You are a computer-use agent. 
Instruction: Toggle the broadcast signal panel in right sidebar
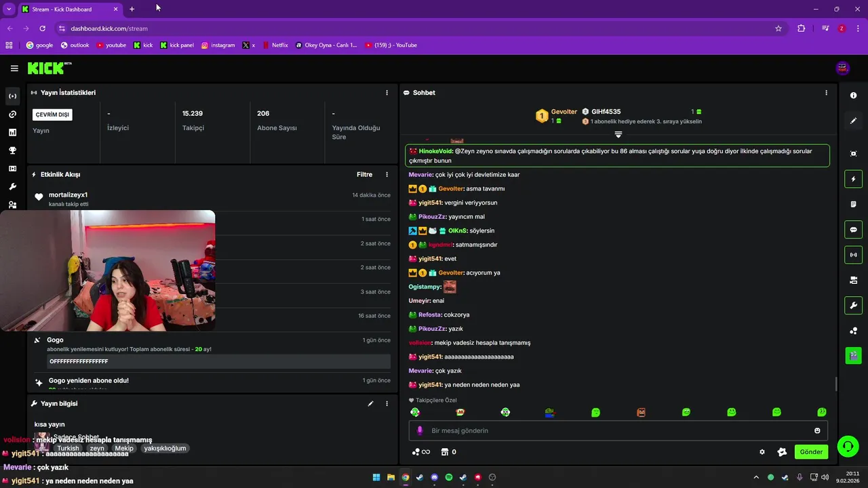pos(854,255)
